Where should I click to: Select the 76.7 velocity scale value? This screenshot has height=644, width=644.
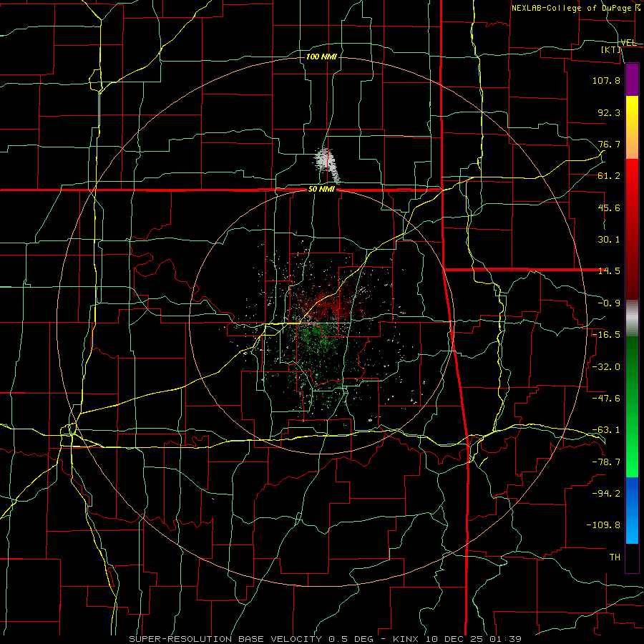[609, 144]
